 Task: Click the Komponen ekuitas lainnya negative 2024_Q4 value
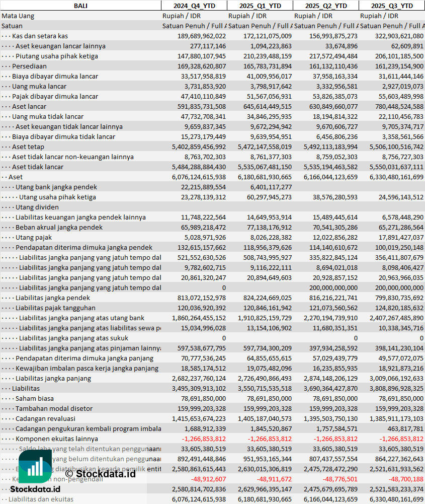[204, 439]
